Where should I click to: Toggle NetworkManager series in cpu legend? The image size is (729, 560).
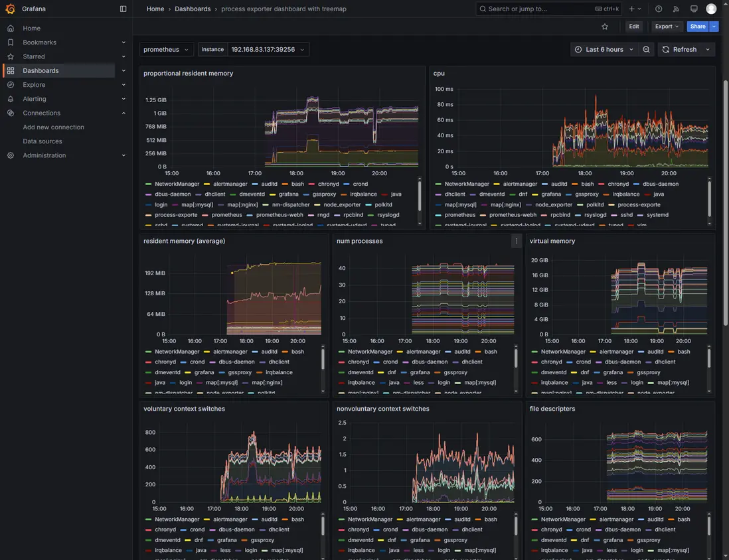pyautogui.click(x=466, y=184)
